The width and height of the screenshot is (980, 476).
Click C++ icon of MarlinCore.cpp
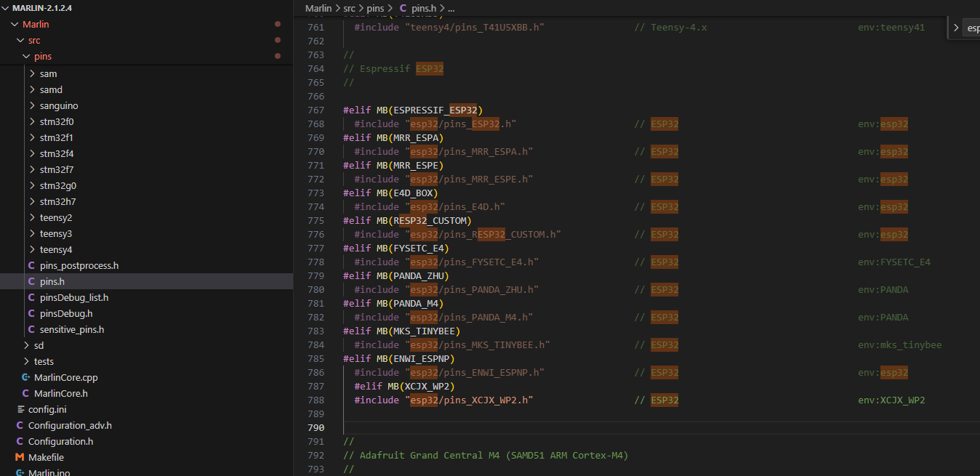tap(26, 377)
